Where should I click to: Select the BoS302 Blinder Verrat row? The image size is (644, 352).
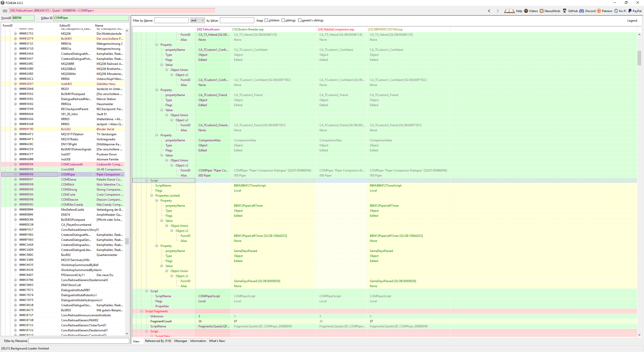click(x=63, y=129)
